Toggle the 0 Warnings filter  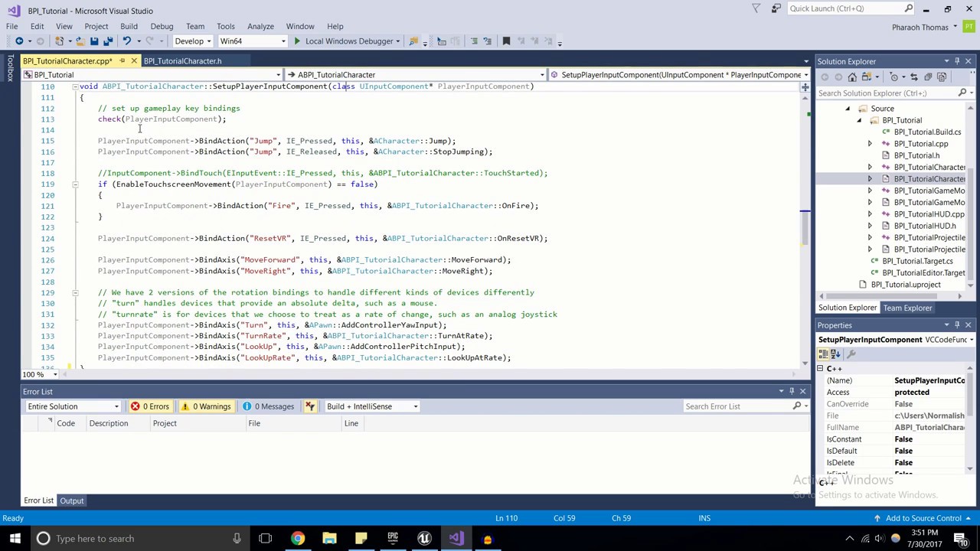[x=205, y=406]
